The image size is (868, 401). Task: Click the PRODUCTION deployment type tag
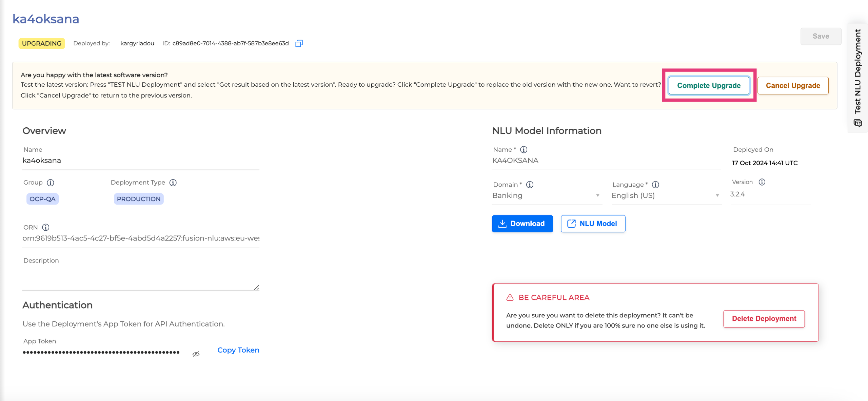139,199
